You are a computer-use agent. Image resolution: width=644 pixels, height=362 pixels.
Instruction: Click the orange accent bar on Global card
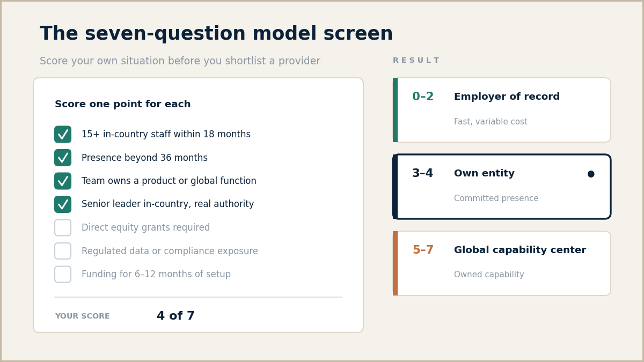395,263
